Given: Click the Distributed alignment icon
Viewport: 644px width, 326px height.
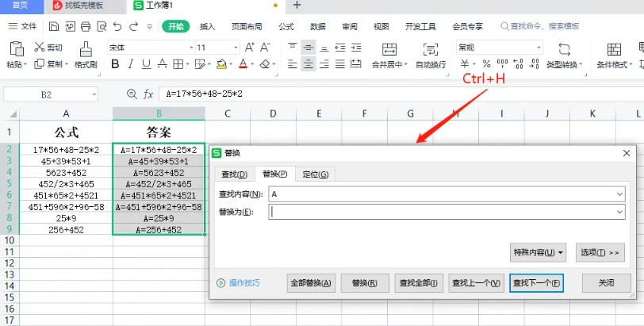Looking at the screenshot, I should (356, 64).
